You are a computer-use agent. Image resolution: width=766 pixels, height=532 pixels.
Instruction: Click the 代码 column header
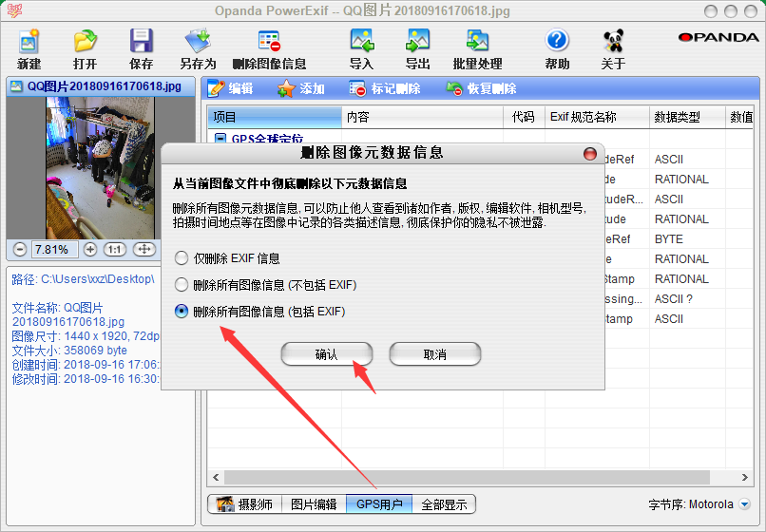[525, 117]
